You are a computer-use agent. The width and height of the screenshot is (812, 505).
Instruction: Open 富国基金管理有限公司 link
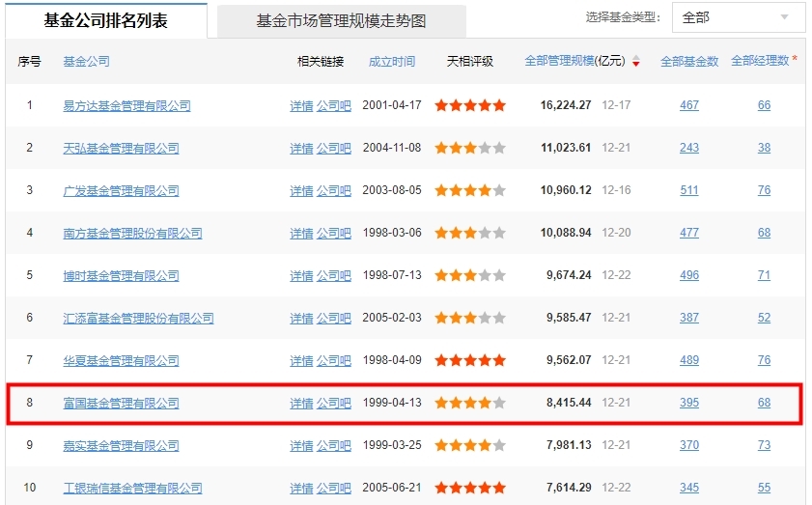122,403
